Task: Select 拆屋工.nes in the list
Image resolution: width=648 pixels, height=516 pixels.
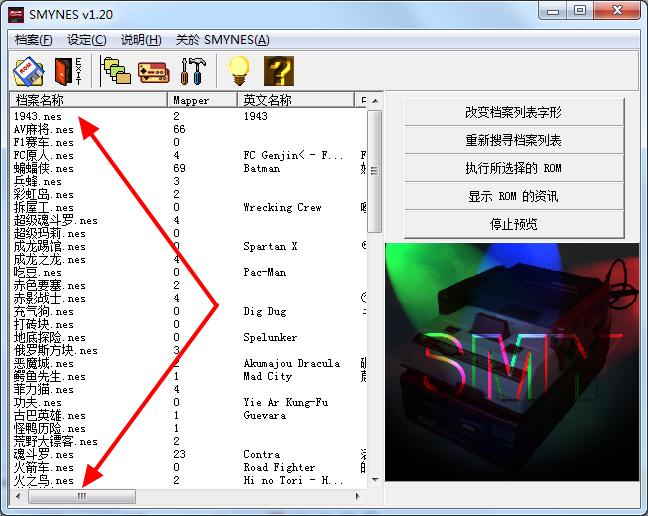Action: point(44,207)
